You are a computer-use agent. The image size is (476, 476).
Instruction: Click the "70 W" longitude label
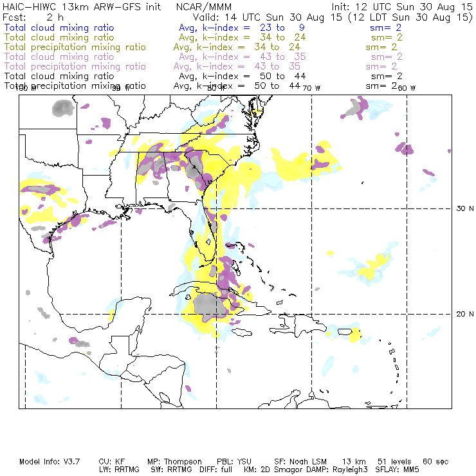point(311,88)
